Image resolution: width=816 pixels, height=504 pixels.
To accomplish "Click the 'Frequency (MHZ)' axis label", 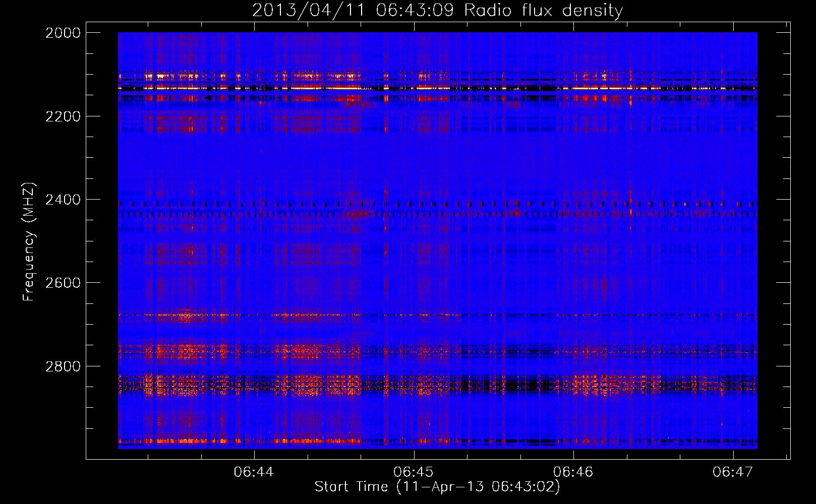I will 29,242.
